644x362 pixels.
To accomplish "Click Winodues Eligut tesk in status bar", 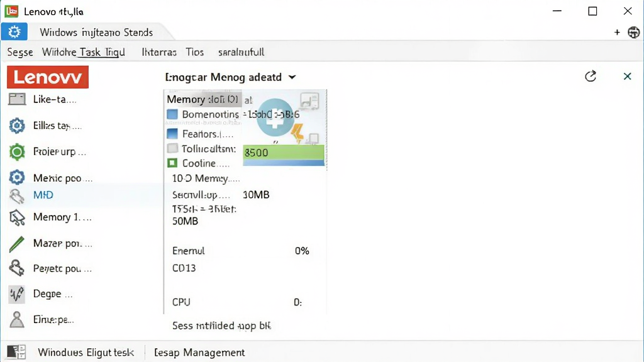I will [x=86, y=353].
